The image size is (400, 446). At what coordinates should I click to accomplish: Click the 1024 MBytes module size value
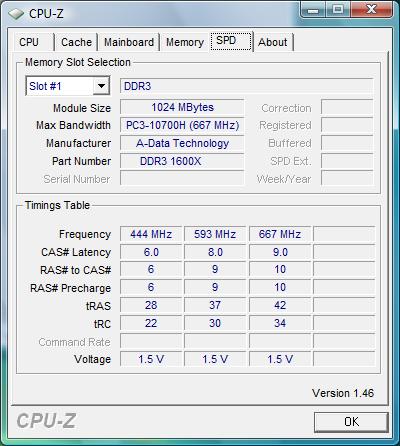[182, 107]
